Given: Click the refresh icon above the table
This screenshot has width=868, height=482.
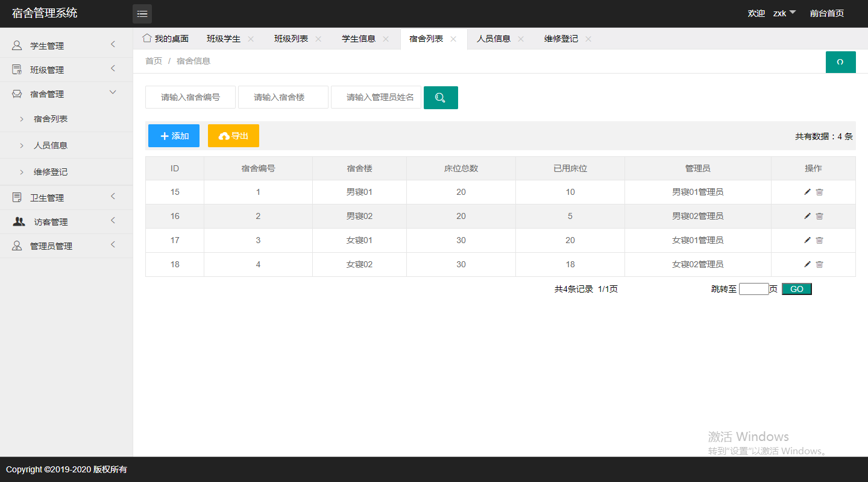Looking at the screenshot, I should click(840, 62).
